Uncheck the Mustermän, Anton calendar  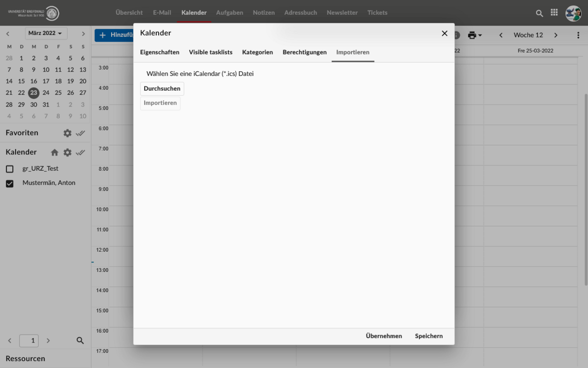10,184
